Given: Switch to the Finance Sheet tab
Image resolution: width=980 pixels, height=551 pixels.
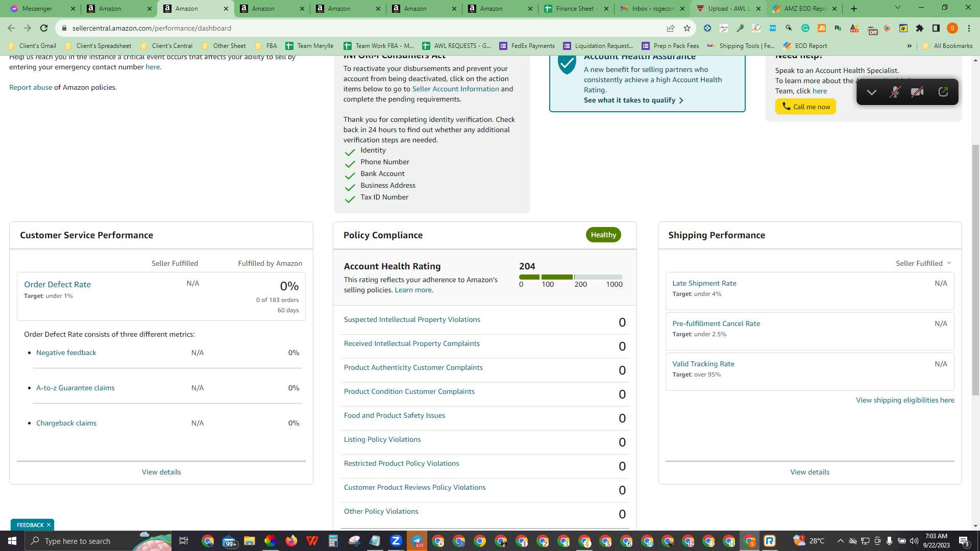Looking at the screenshot, I should coord(577,8).
